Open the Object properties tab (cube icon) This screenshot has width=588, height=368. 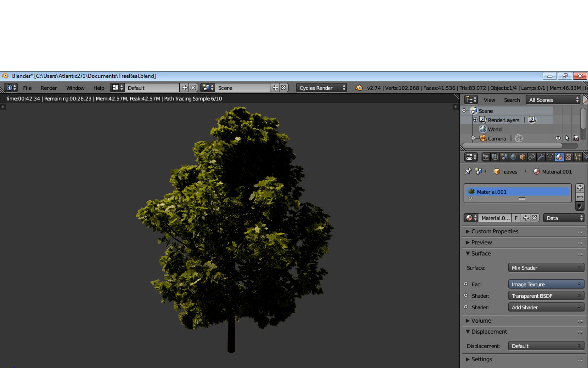click(522, 157)
